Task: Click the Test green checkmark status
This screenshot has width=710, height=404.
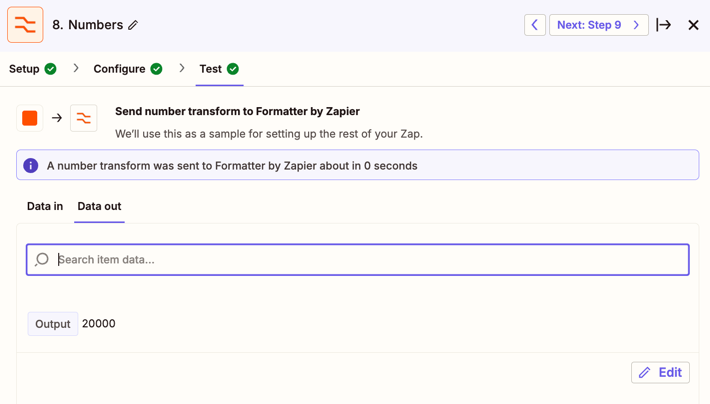Action: tap(233, 69)
